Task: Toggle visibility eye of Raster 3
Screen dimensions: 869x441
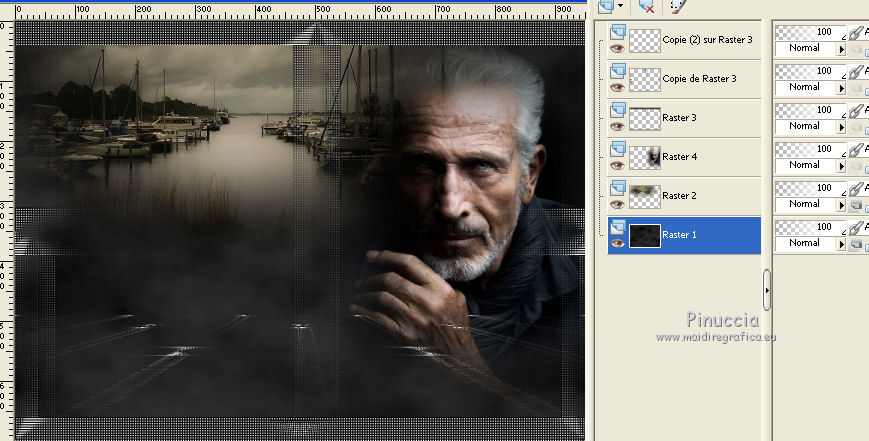Action: click(617, 127)
